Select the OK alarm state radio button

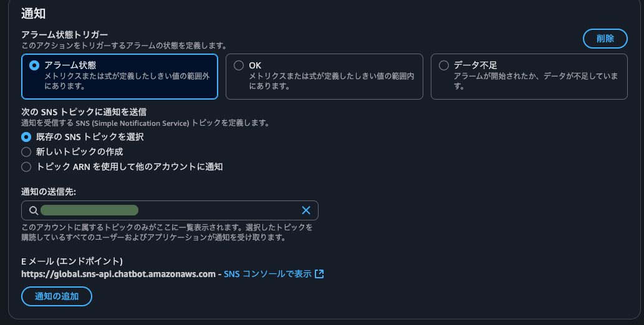point(239,65)
